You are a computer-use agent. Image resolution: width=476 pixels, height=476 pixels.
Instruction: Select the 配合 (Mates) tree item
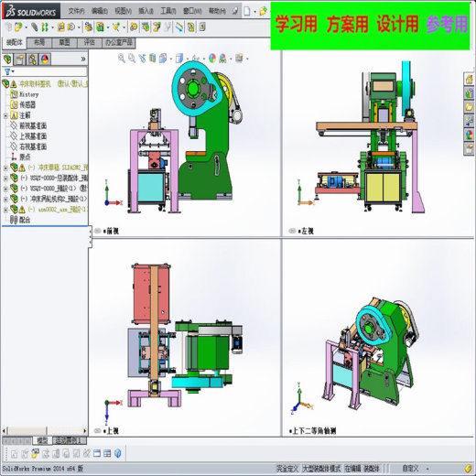pos(20,220)
